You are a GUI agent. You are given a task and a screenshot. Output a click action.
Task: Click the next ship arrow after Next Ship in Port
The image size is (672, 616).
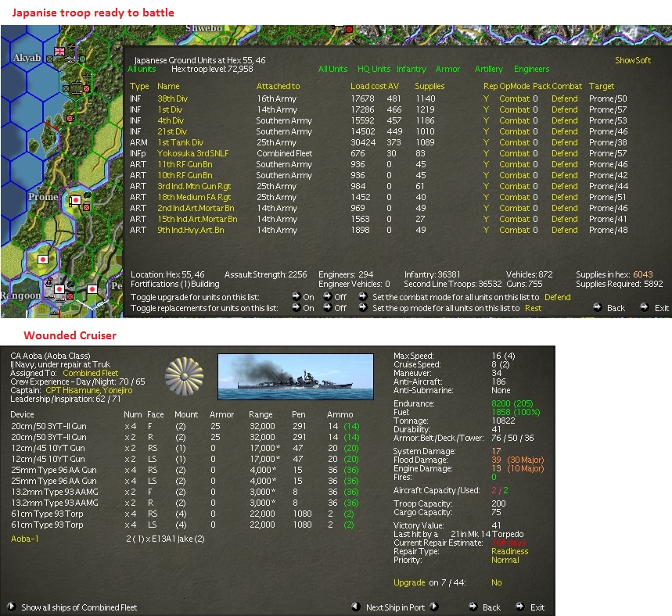(434, 607)
